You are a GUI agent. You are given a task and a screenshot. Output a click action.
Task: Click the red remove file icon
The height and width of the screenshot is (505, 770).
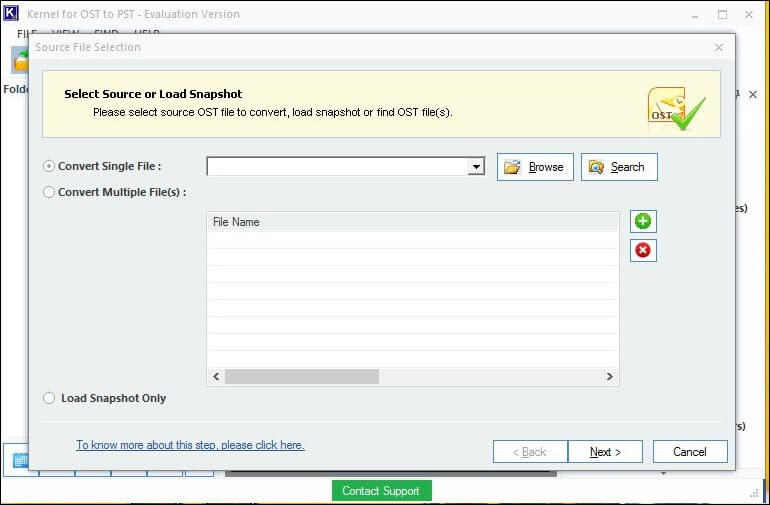pyautogui.click(x=643, y=250)
